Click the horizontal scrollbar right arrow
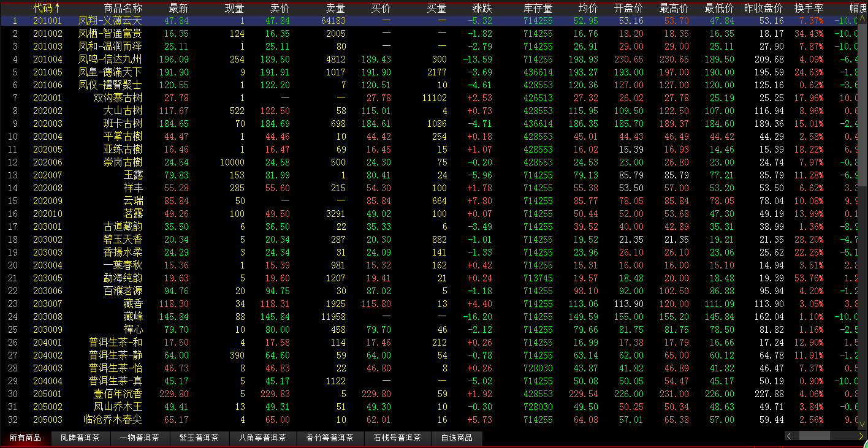868x448 pixels. (861, 436)
